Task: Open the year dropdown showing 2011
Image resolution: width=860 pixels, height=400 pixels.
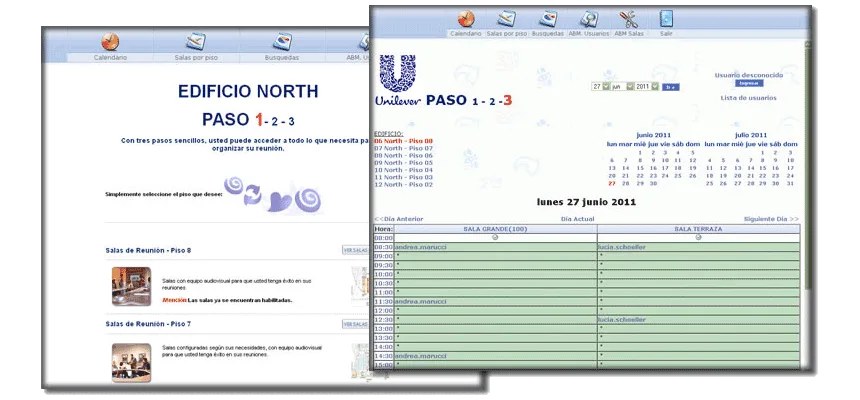Action: click(x=647, y=87)
